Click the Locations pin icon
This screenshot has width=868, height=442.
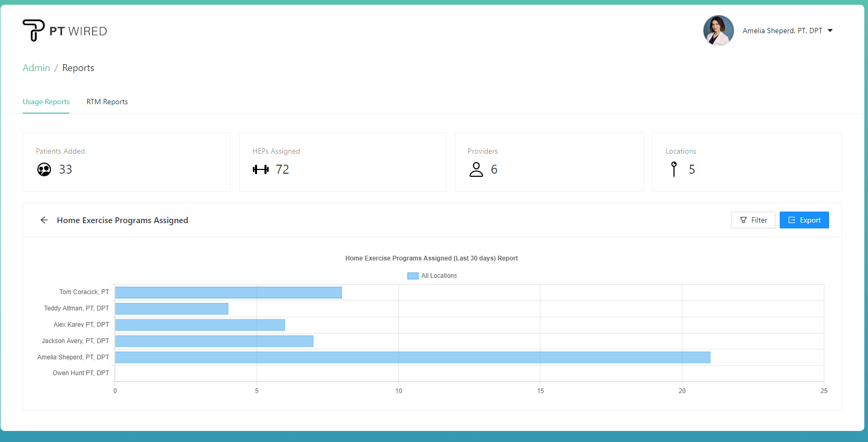[x=674, y=169]
